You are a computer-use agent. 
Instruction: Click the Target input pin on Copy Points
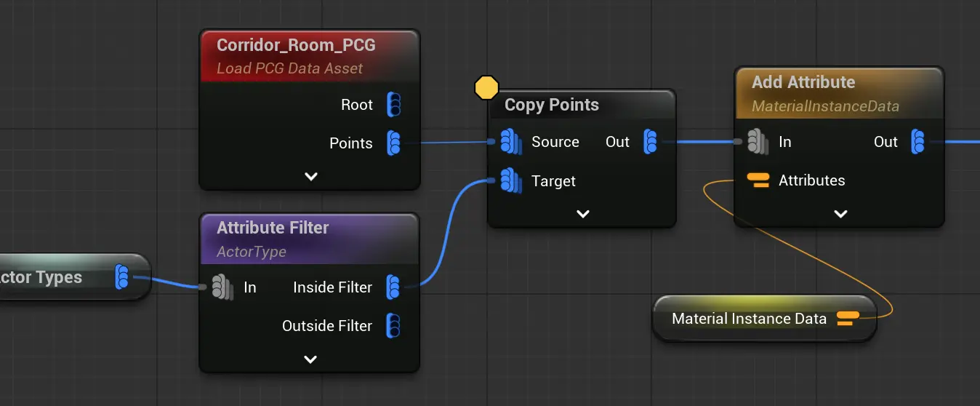coord(511,180)
